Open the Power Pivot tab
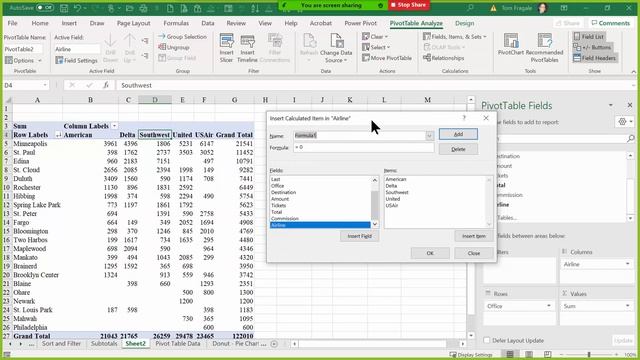Viewport: 640px width, 360px height. click(360, 23)
